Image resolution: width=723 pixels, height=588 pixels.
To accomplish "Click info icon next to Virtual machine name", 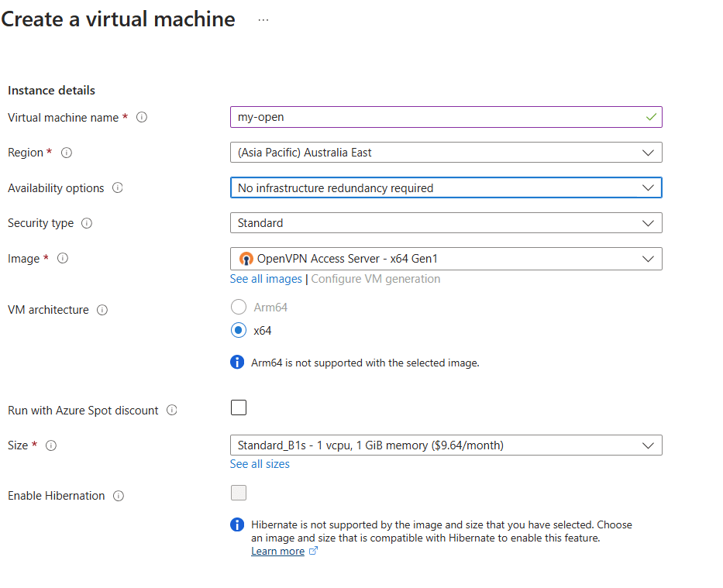I will [142, 118].
